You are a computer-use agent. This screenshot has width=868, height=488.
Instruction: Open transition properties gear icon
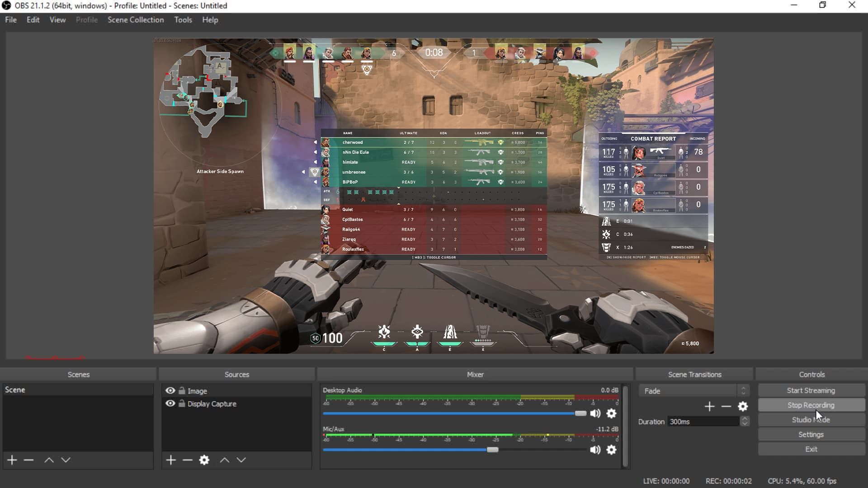coord(743,407)
